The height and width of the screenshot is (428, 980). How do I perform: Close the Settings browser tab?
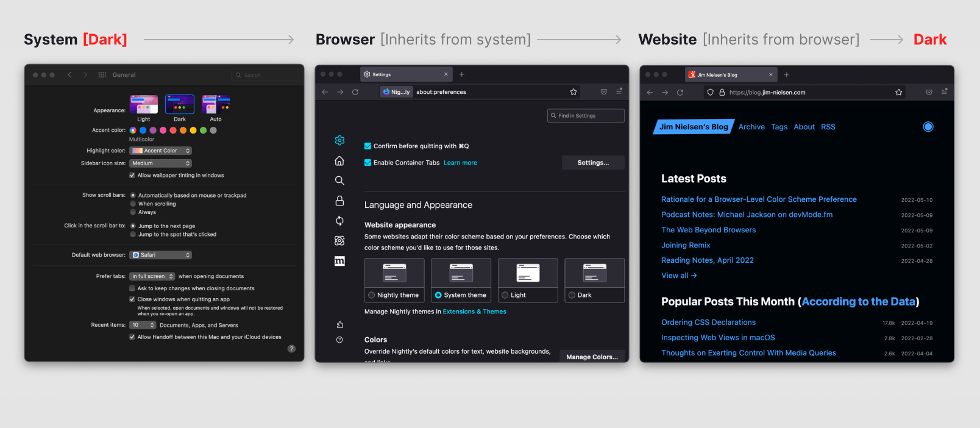[446, 74]
